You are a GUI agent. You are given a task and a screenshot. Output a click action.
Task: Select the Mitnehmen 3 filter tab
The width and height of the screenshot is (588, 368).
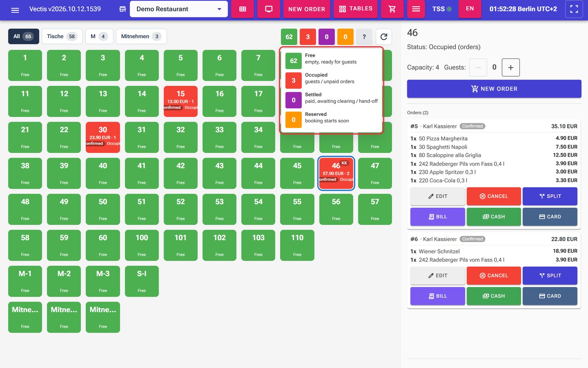[x=141, y=36]
